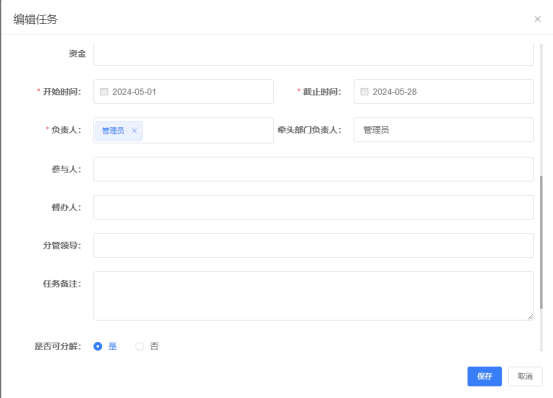Open the 截止时间 date picker 2024-05-28
Viewport: 553px width, 398px height.
[443, 92]
